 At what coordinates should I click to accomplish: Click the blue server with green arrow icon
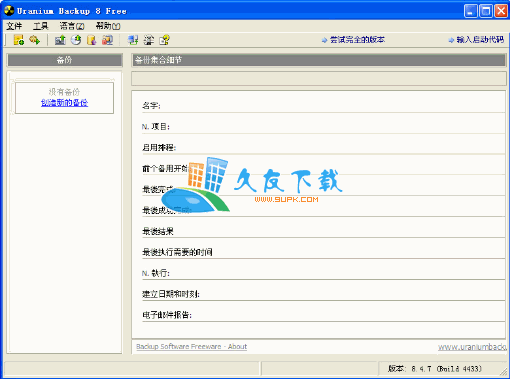(x=133, y=40)
